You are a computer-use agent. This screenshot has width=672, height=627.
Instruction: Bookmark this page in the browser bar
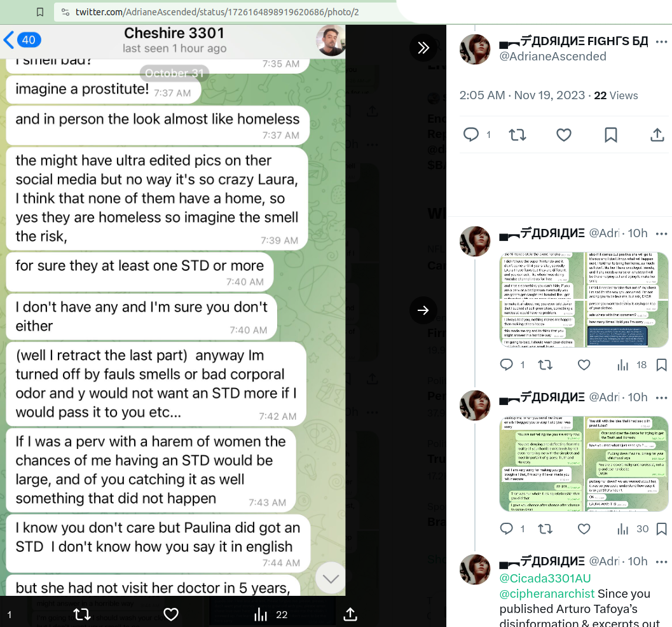tap(40, 12)
